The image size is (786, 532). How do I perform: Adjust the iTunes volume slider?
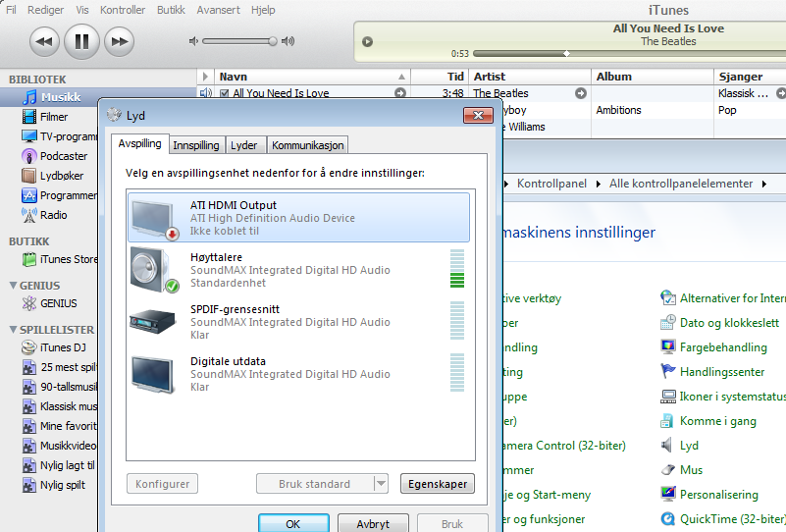coord(239,41)
